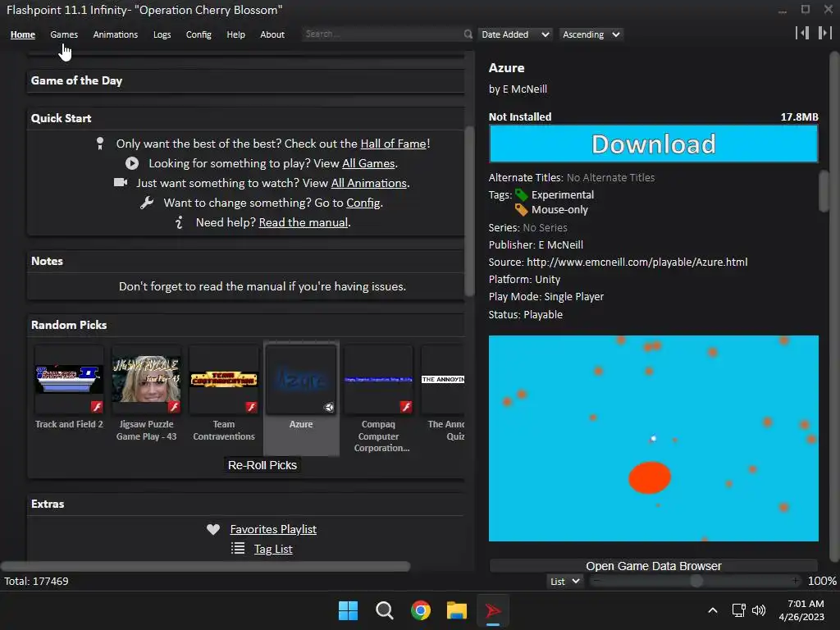Click the heart icon beside Favorites Playlist
Image resolution: width=840 pixels, height=630 pixels.
point(213,529)
